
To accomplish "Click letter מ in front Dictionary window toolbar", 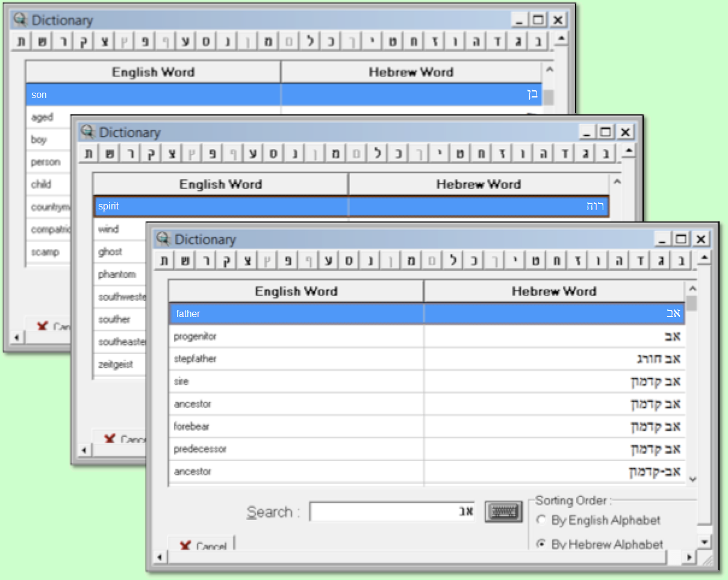I will coord(410,261).
